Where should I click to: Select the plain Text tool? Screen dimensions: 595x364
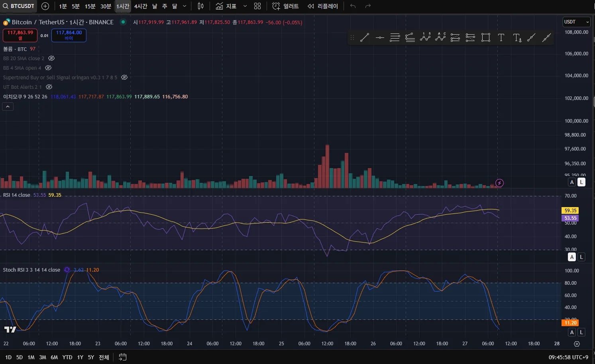(x=501, y=38)
